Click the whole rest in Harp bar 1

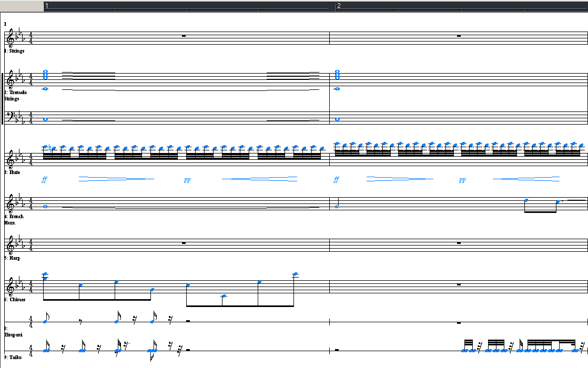[184, 243]
